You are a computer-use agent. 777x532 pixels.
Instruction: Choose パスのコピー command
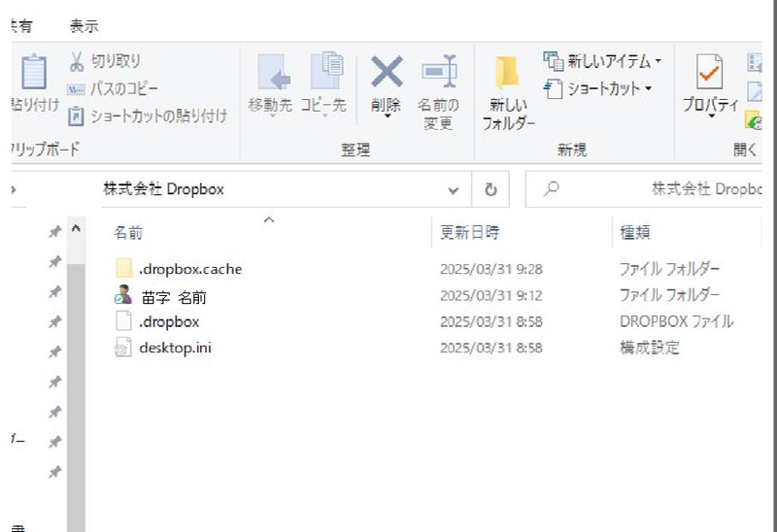[x=113, y=89]
